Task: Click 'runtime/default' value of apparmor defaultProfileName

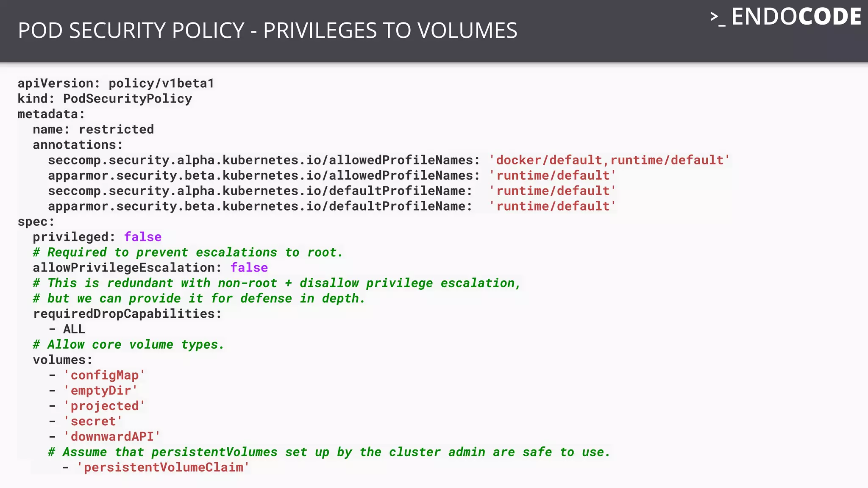Action: (552, 206)
